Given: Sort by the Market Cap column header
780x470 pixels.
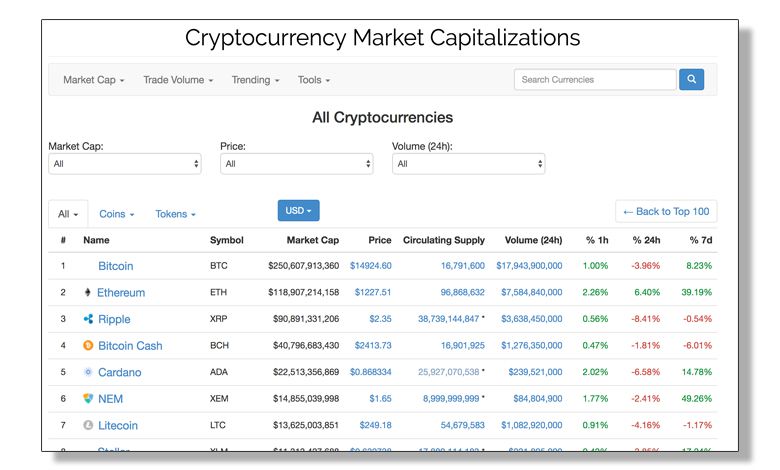Looking at the screenshot, I should 312,240.
